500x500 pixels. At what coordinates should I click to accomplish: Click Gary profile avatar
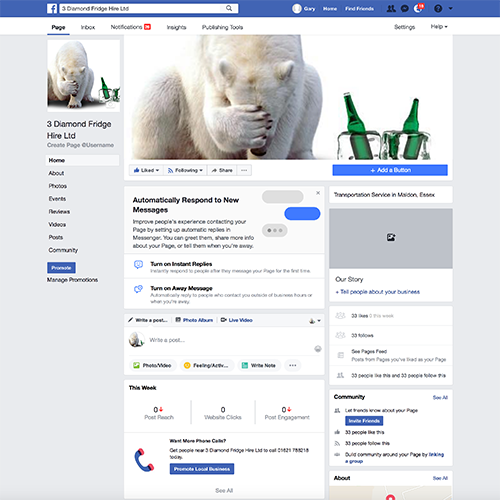pos(297,9)
